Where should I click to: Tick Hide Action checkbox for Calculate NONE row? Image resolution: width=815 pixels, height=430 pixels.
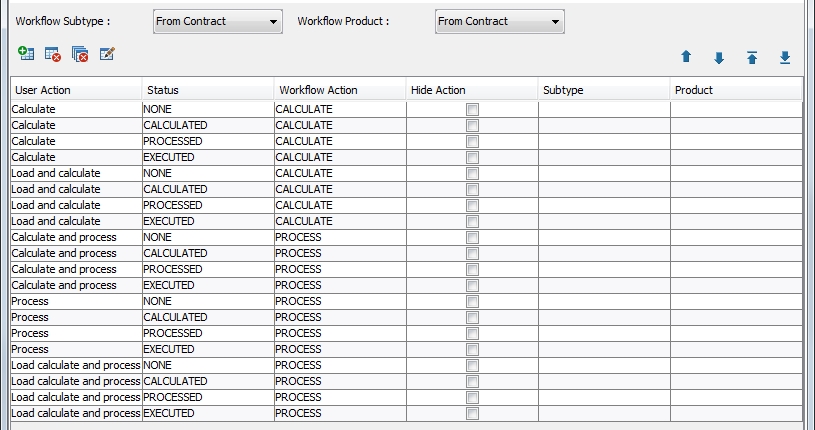(472, 109)
